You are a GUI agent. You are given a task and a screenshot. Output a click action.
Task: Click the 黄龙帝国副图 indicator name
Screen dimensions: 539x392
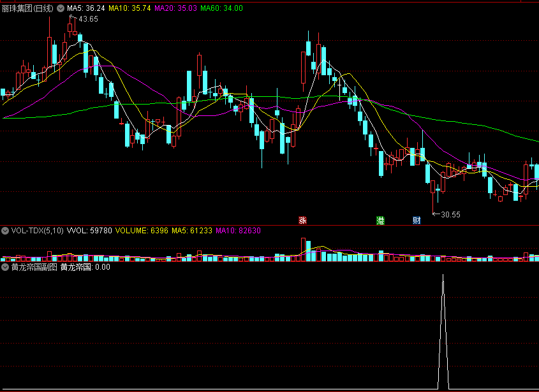click(x=34, y=267)
